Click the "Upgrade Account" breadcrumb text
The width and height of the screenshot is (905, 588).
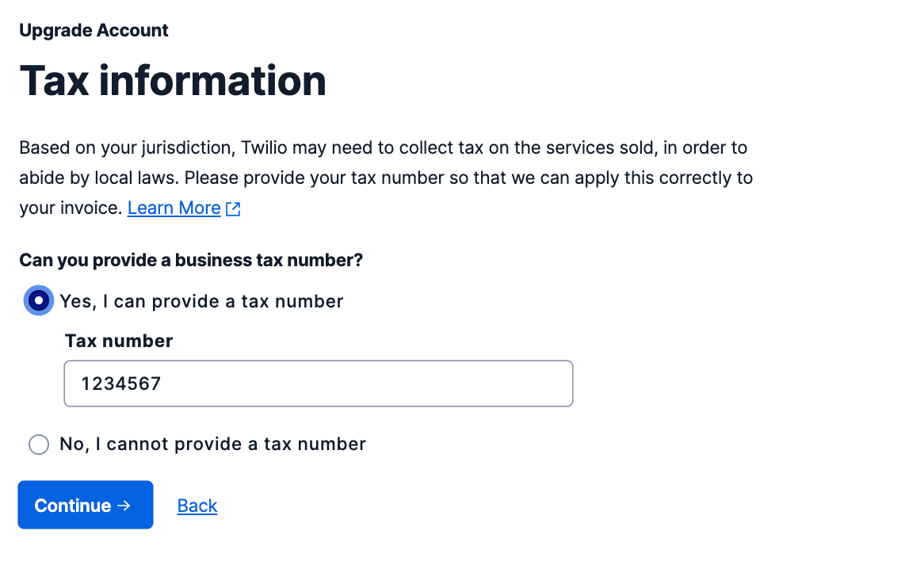pos(94,31)
